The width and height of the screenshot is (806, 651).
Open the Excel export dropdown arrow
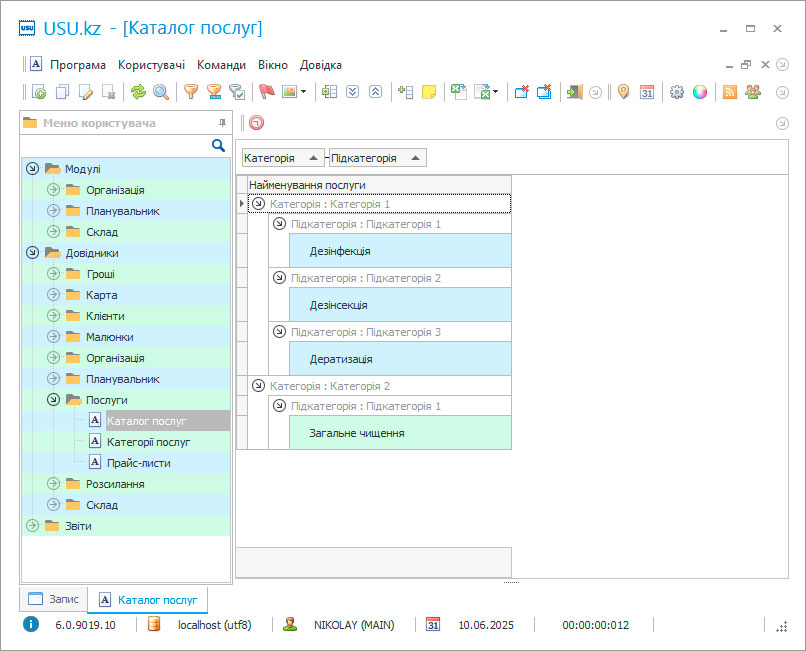(x=495, y=92)
